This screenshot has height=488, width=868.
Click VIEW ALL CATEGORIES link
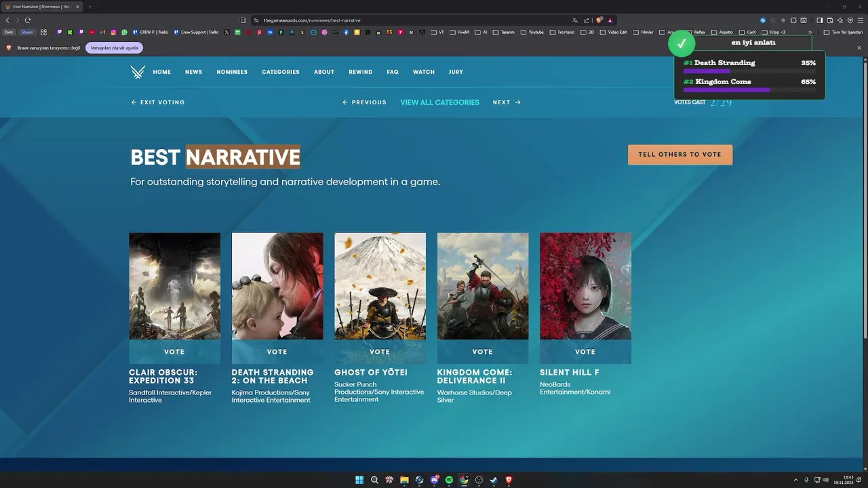pos(439,102)
